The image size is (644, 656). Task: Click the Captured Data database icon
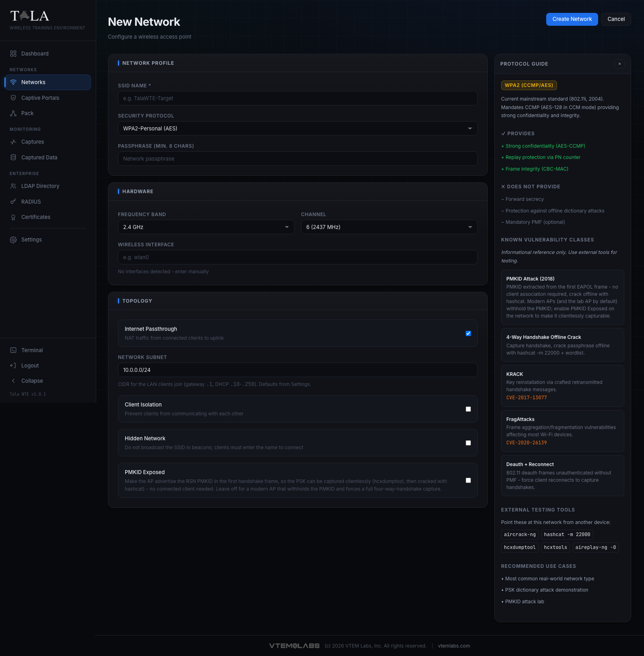(13, 157)
